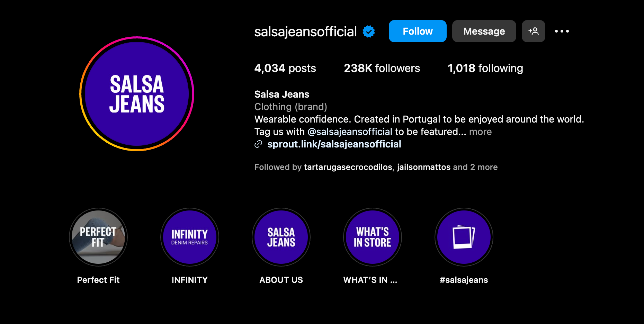The width and height of the screenshot is (644, 324).
Task: Open the INFINITY denim repairs highlight
Action: (190, 237)
